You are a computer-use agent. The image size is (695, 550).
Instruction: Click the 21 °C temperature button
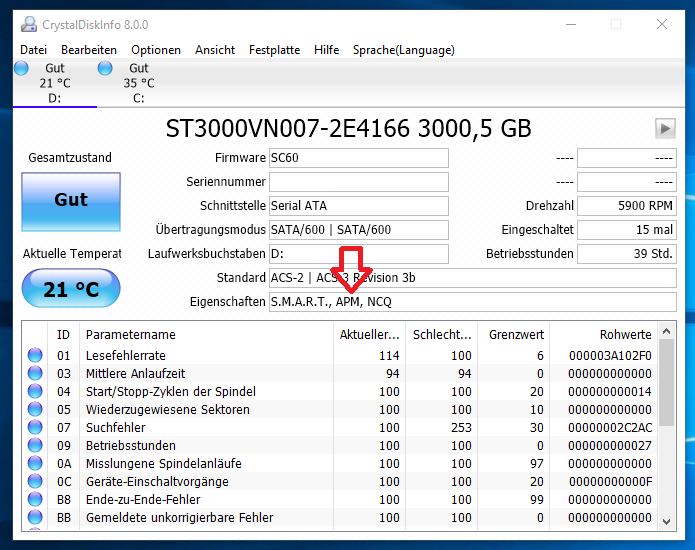pyautogui.click(x=71, y=288)
